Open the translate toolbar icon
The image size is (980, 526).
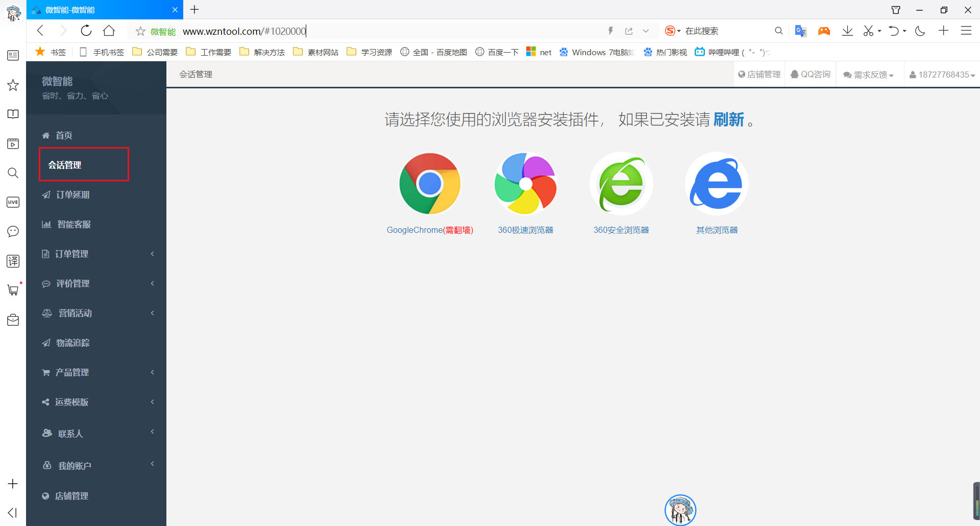800,31
